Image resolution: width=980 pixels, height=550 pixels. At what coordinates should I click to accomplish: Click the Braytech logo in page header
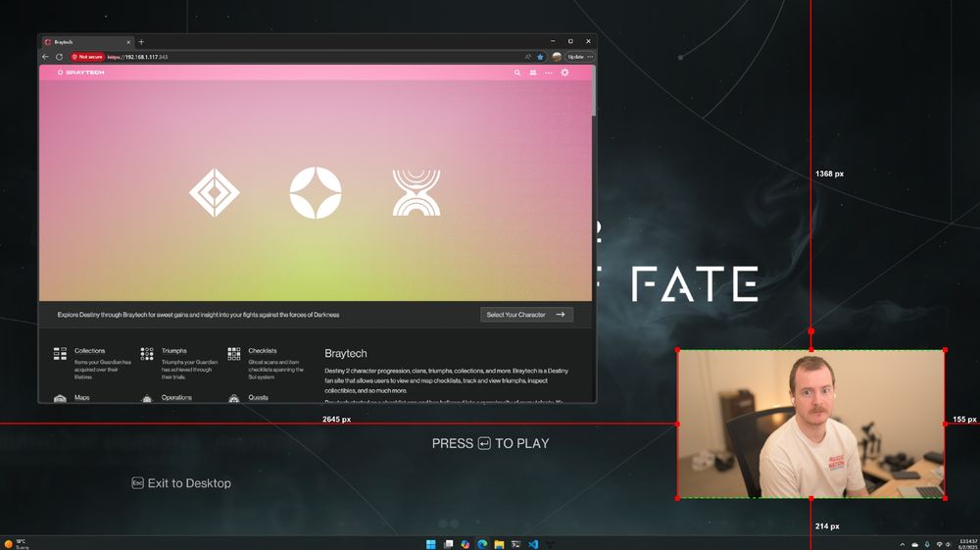tap(80, 73)
